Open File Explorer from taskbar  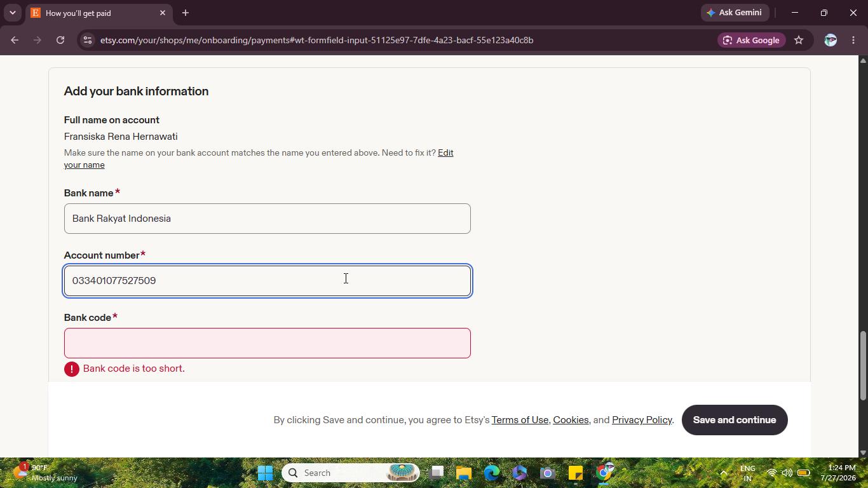tap(464, 473)
